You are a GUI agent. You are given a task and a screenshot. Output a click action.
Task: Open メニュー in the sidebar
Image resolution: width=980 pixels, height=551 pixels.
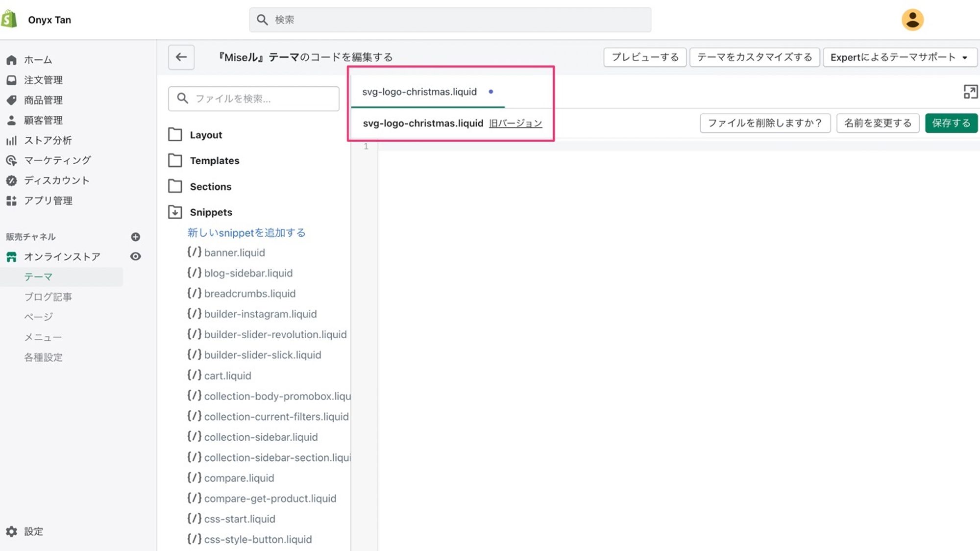[x=43, y=337]
